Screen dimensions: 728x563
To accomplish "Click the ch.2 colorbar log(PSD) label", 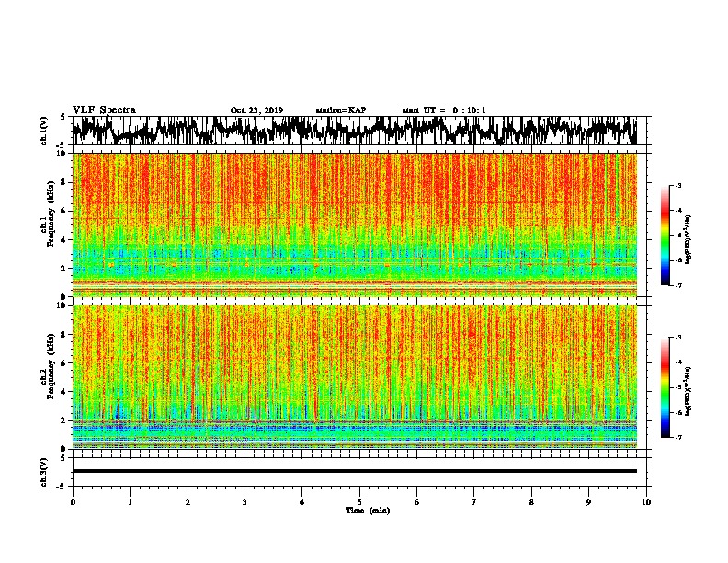I will (688, 391).
